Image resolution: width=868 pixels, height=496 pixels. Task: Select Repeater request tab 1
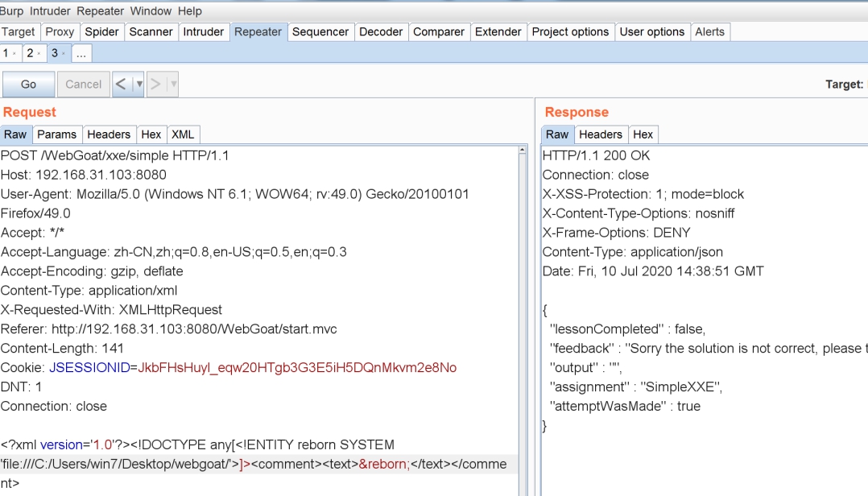6,53
